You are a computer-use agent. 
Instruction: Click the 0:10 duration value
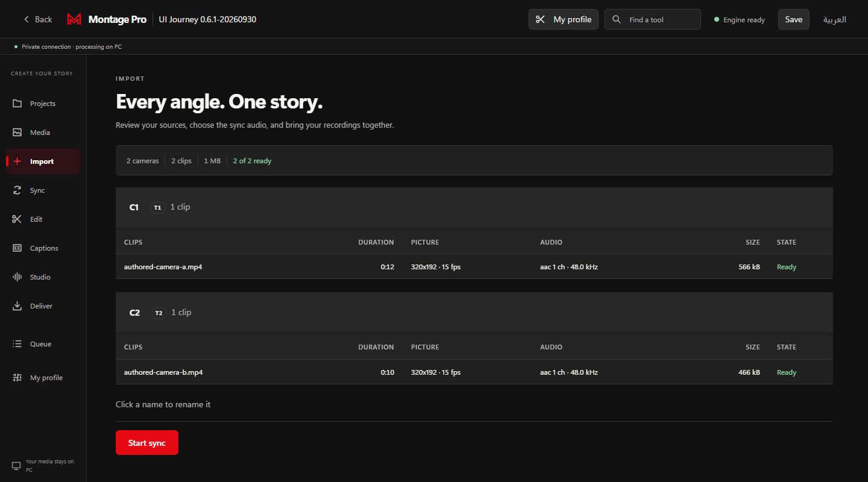388,372
